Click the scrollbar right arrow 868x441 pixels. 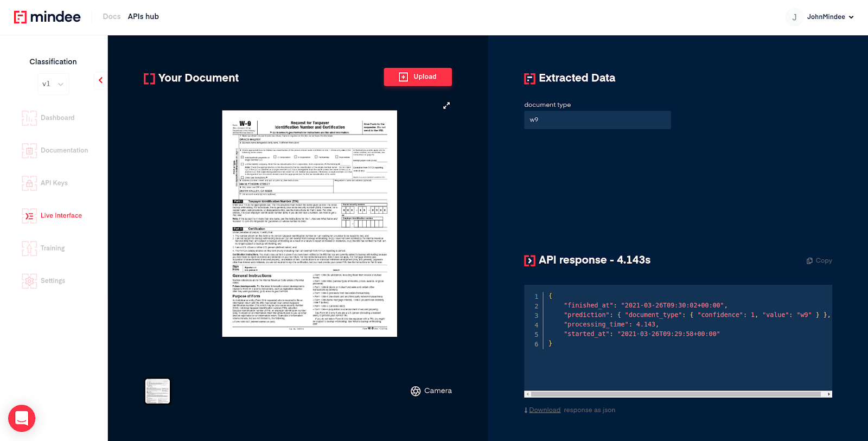829,394
